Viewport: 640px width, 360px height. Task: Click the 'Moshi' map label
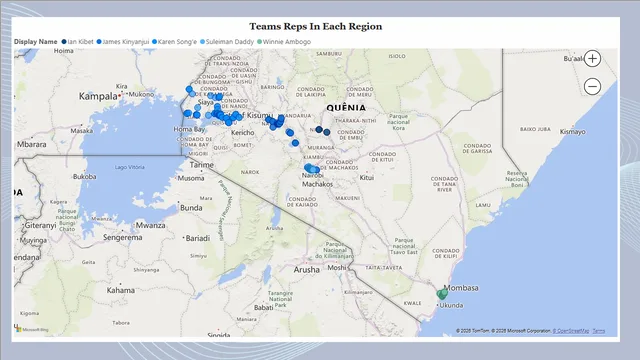[337, 268]
